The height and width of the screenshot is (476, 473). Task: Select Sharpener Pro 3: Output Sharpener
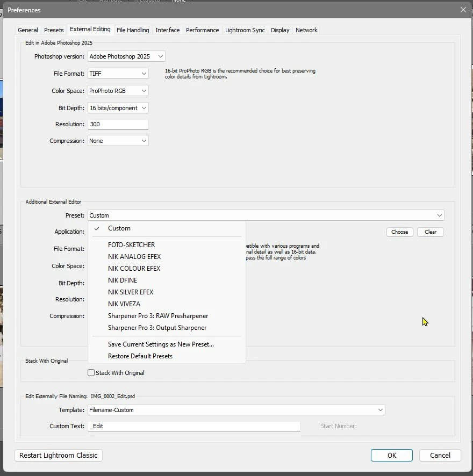point(167,328)
